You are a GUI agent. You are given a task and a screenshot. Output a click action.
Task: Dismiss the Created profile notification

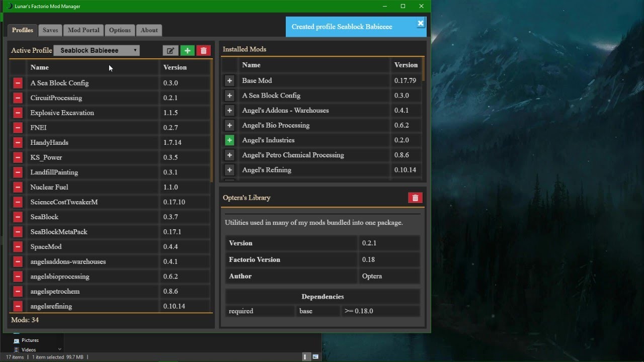[x=421, y=23]
